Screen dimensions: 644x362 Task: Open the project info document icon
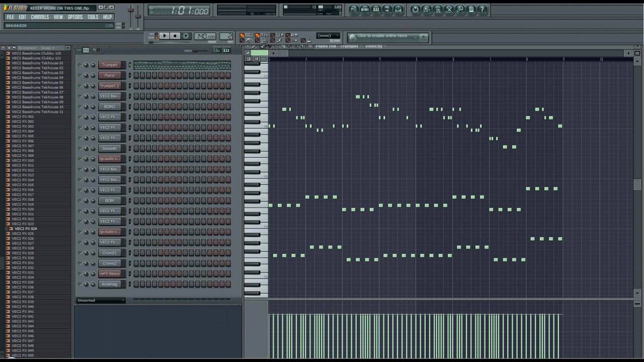[471, 10]
